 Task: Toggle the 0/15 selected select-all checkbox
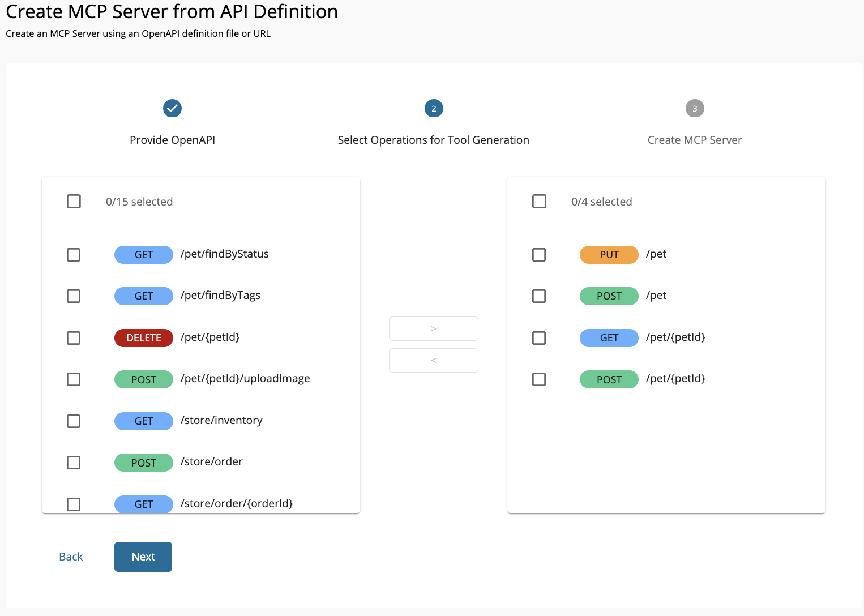pyautogui.click(x=74, y=201)
